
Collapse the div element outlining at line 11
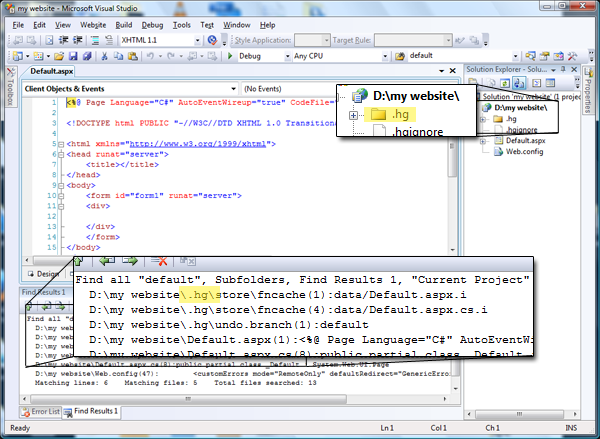61,206
